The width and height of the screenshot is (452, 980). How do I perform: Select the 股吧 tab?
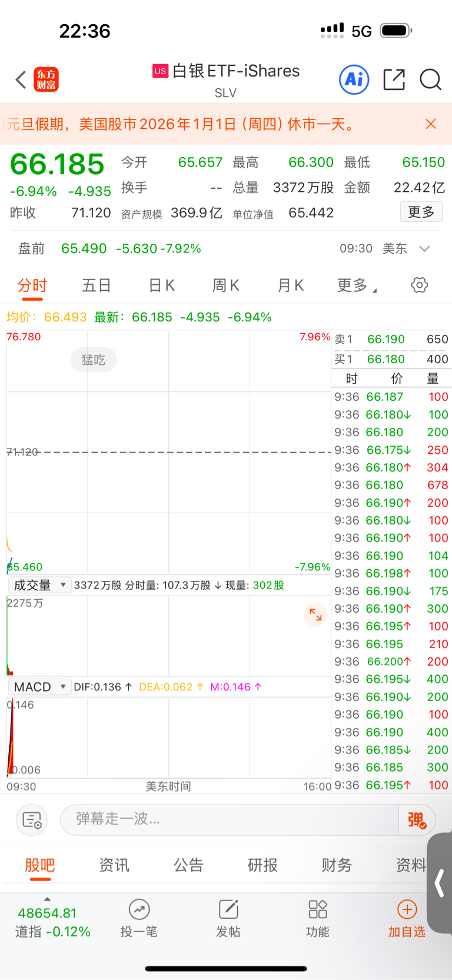40,865
